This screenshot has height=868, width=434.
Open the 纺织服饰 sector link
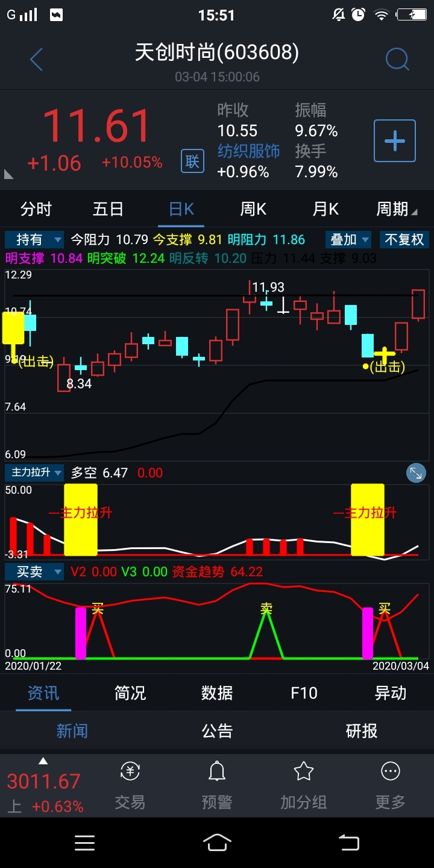(x=248, y=151)
